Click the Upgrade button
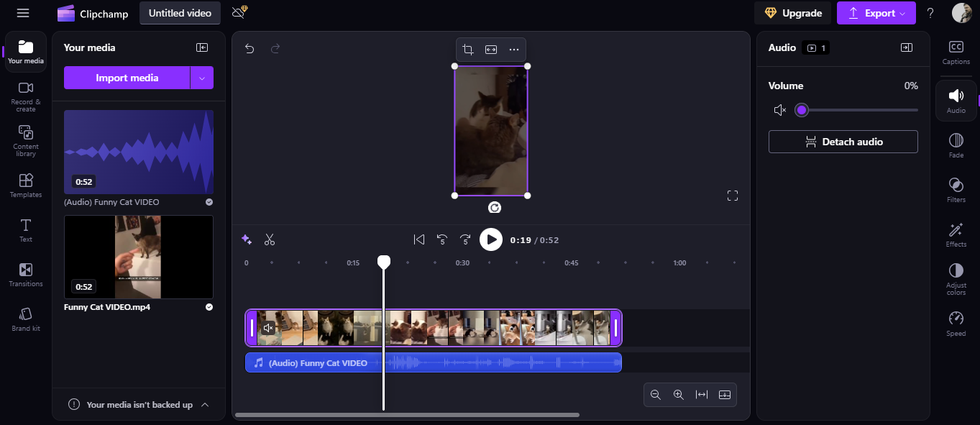 (x=792, y=13)
